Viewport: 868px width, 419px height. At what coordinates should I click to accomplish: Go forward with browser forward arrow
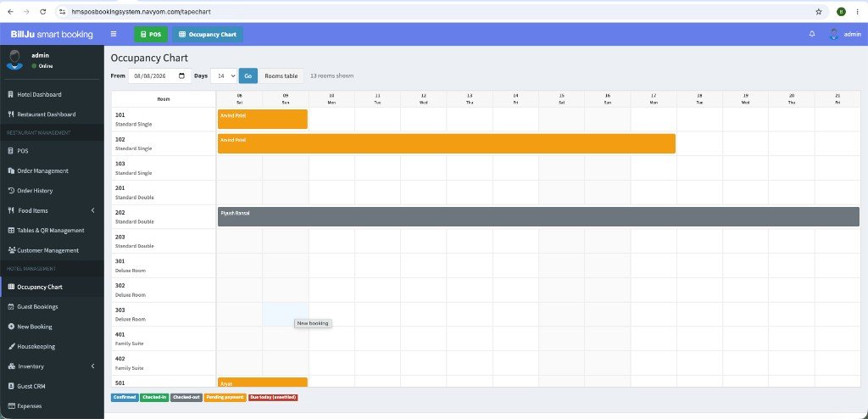pos(26,12)
